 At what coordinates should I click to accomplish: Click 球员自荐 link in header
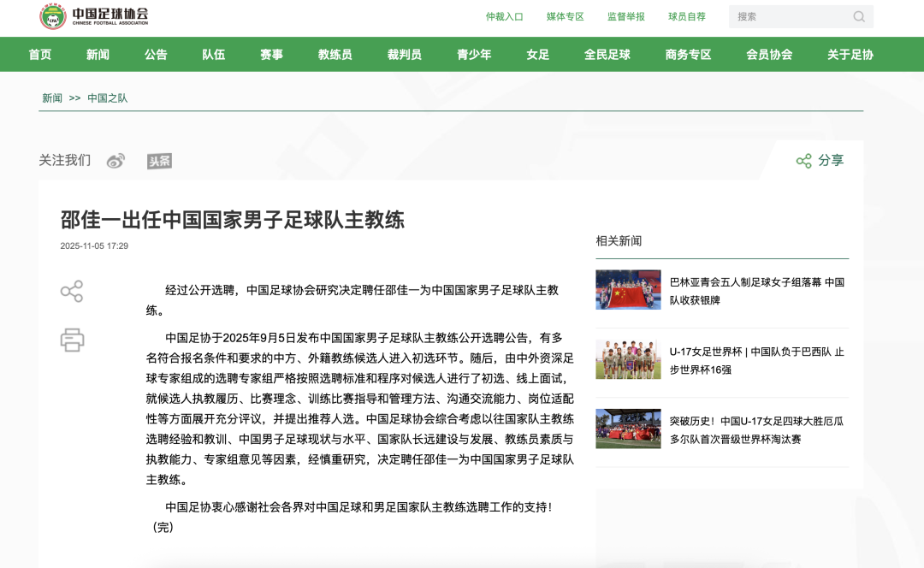tap(686, 16)
